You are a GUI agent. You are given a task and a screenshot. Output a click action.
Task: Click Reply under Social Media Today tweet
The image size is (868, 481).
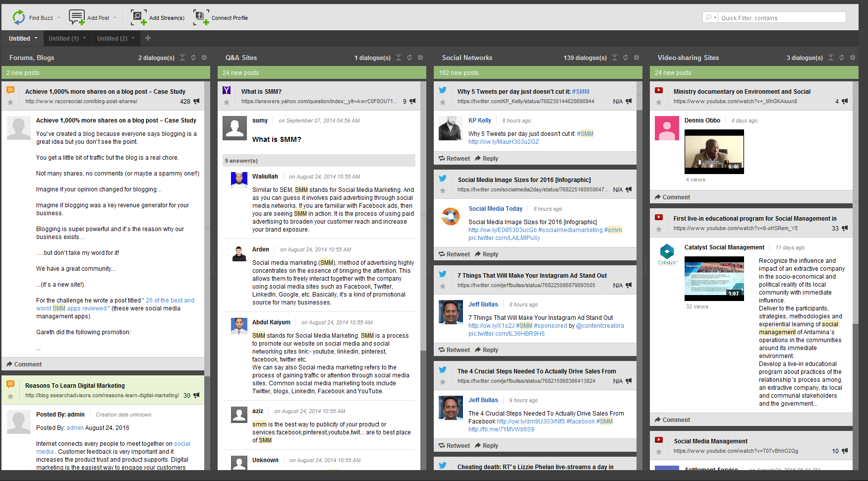pos(486,254)
